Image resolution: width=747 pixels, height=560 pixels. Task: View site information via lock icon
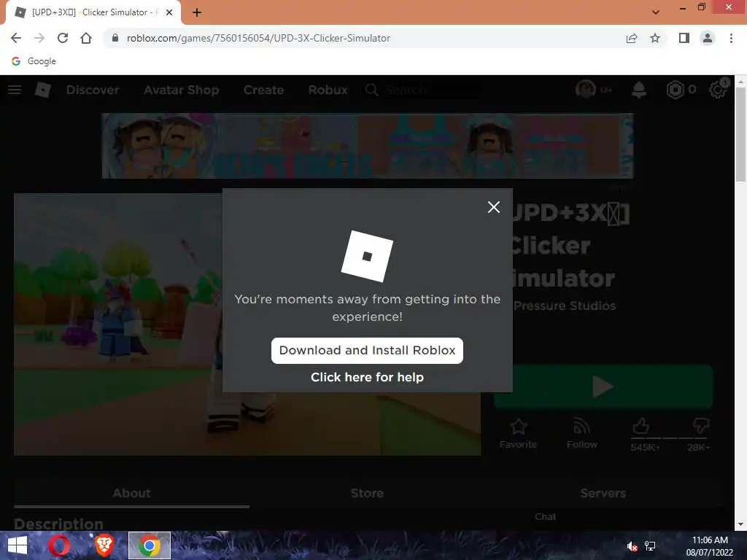115,38
